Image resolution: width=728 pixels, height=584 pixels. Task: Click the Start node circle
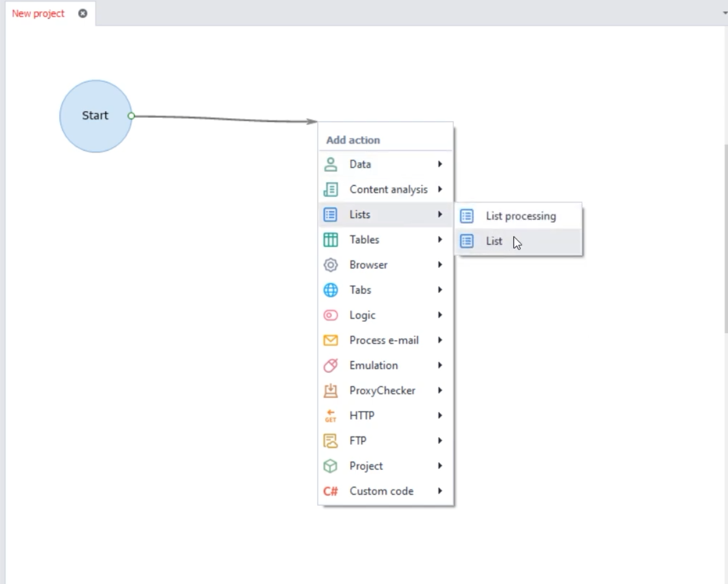click(95, 116)
